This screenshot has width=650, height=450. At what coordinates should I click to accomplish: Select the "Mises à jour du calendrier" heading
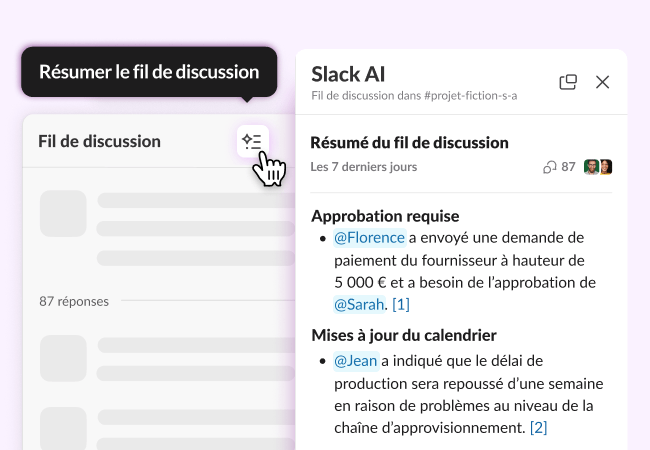click(x=404, y=335)
